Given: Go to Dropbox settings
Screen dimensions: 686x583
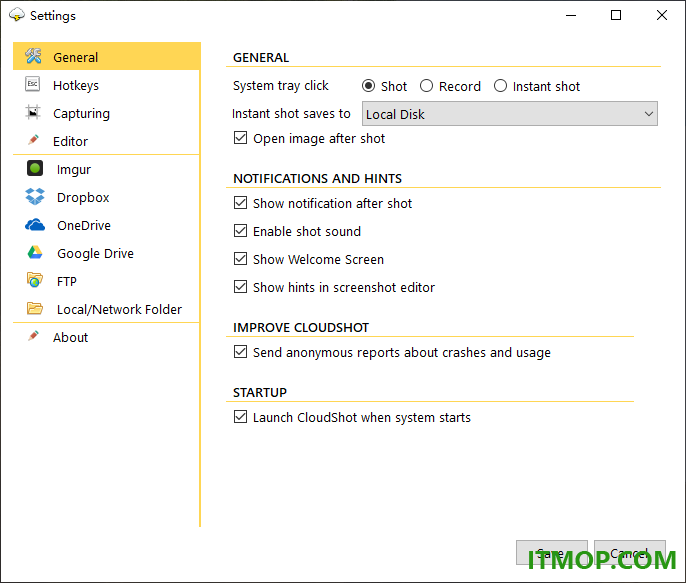Looking at the screenshot, I should point(107,197).
